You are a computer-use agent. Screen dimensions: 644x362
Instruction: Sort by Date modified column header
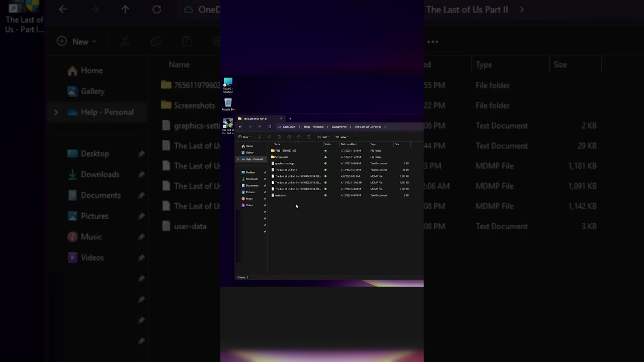coord(349,144)
